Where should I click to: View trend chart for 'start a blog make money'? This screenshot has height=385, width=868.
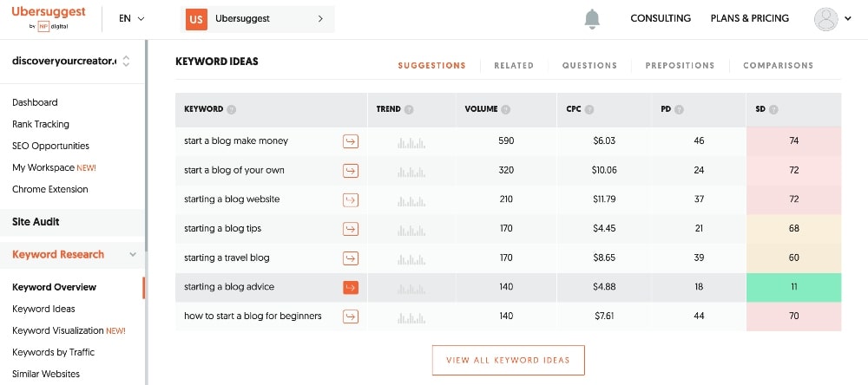pyautogui.click(x=411, y=143)
